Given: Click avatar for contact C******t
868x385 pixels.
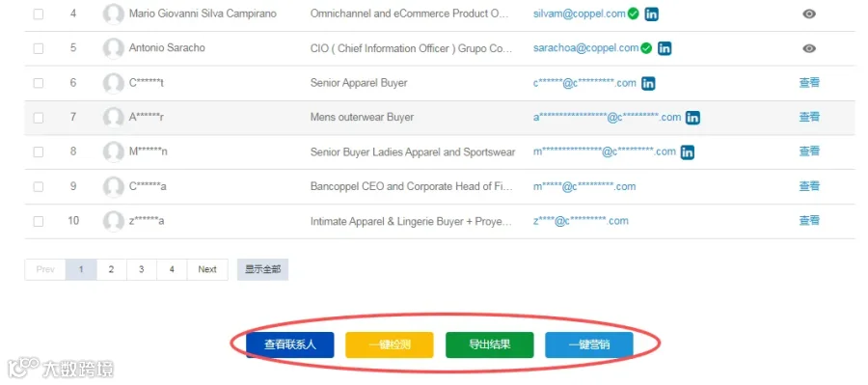Looking at the screenshot, I should [x=114, y=83].
